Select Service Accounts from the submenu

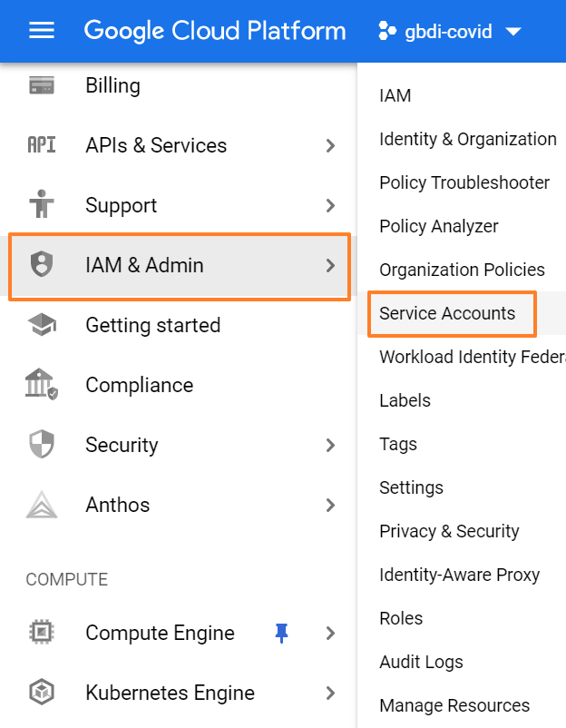(447, 313)
